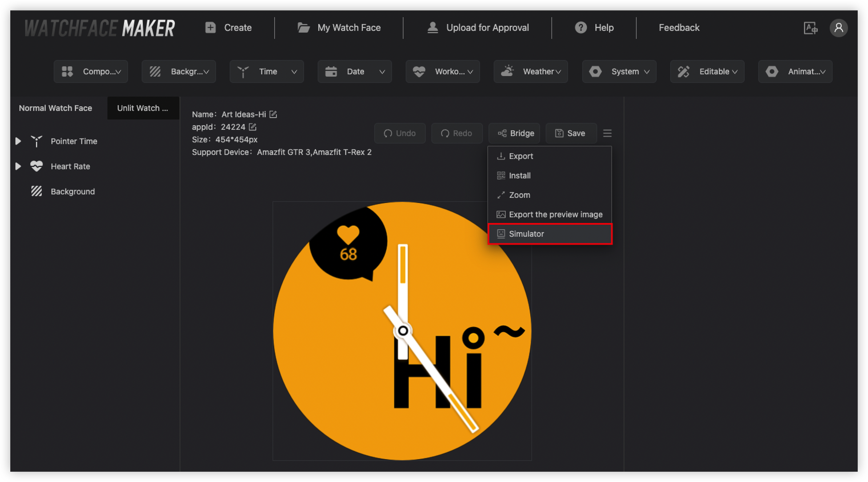Open the Create menu icon

(211, 28)
